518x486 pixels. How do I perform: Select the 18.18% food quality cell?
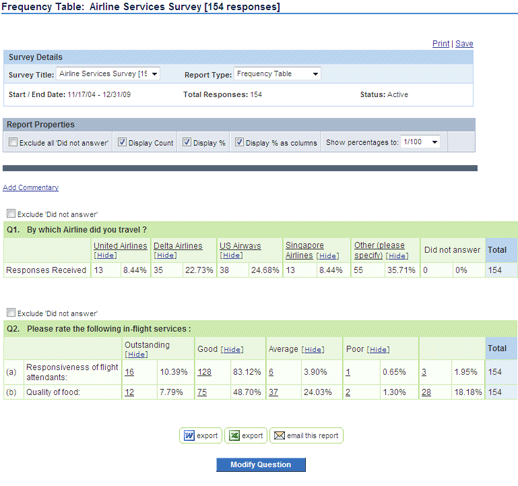[x=468, y=392]
